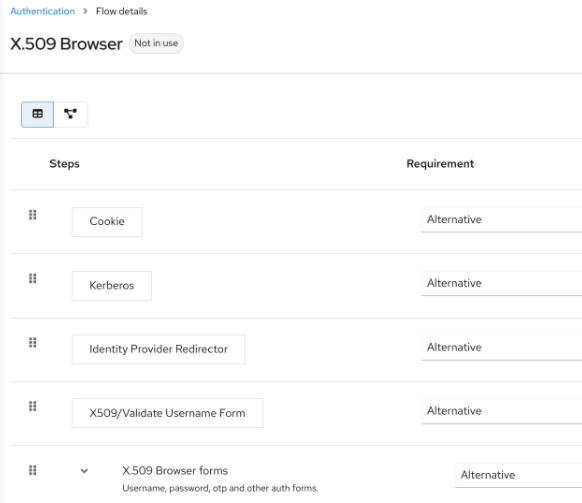Select the Kerberos step

[111, 285]
